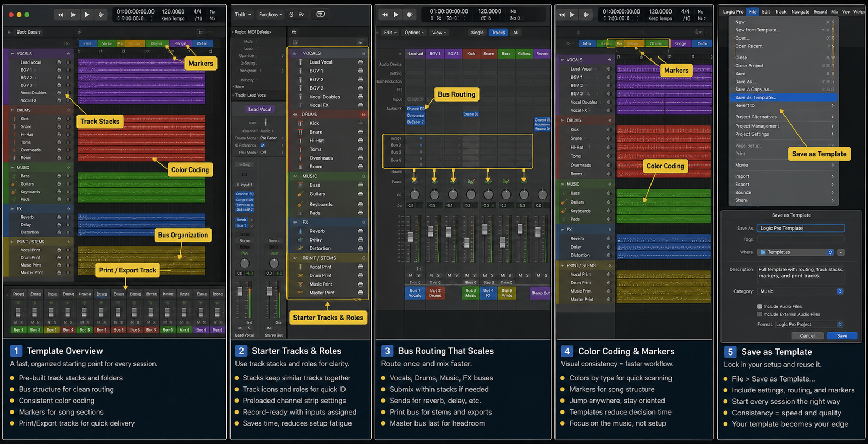The image size is (868, 444).
Task: Click the Reverb track icon in Starter Tracks list
Action: pos(301,231)
